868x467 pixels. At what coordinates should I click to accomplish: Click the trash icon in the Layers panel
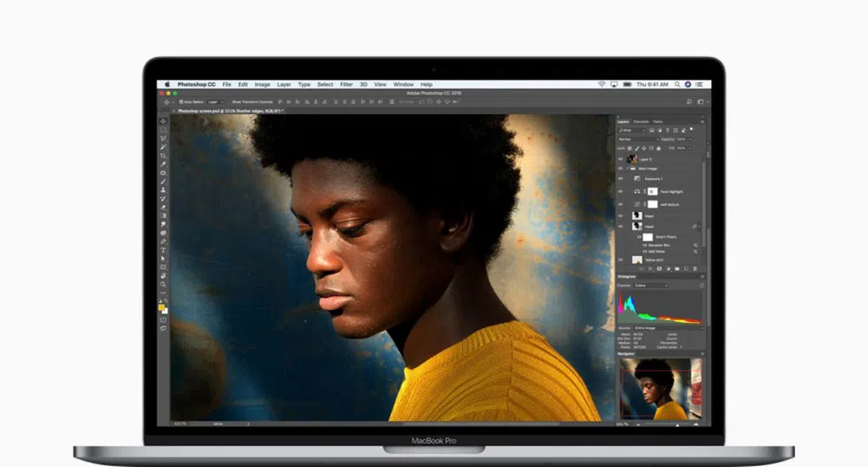tap(695, 269)
